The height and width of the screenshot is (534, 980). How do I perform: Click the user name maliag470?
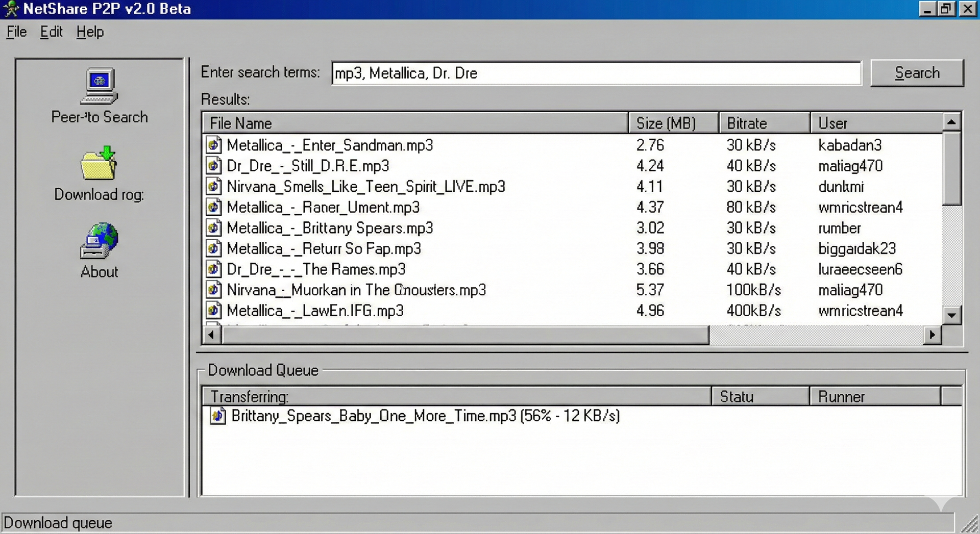[850, 290]
